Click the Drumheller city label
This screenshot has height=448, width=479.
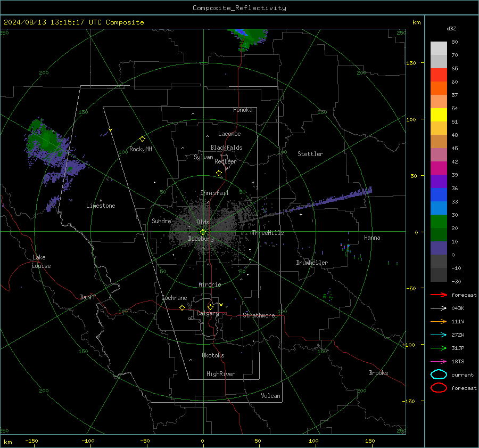tap(312, 263)
